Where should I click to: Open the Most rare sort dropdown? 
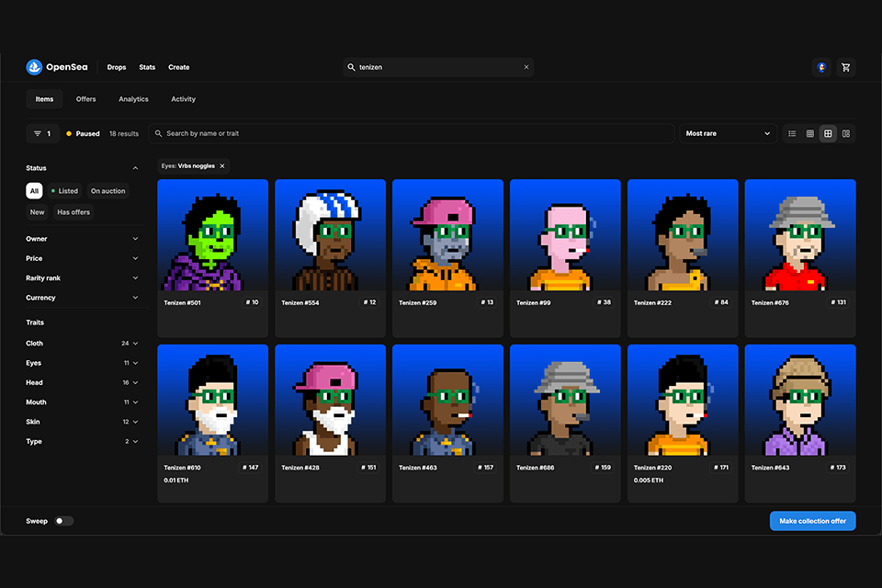tap(728, 134)
